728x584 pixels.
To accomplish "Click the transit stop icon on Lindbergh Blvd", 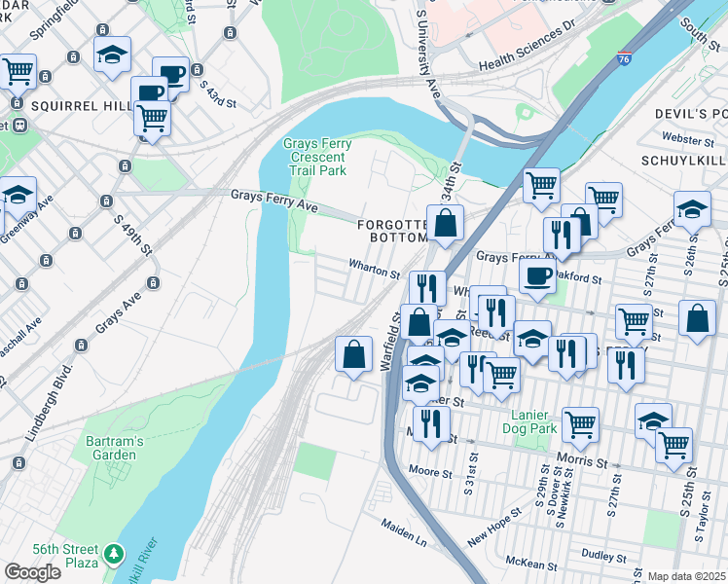I will 81,345.
